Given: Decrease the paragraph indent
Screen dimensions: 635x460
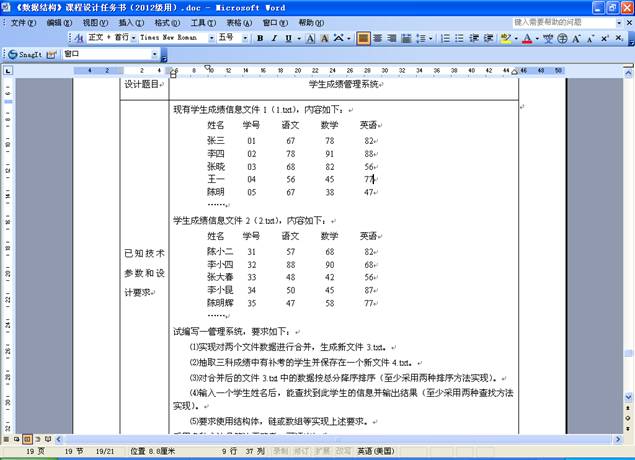Looking at the screenshot, I should [473, 38].
